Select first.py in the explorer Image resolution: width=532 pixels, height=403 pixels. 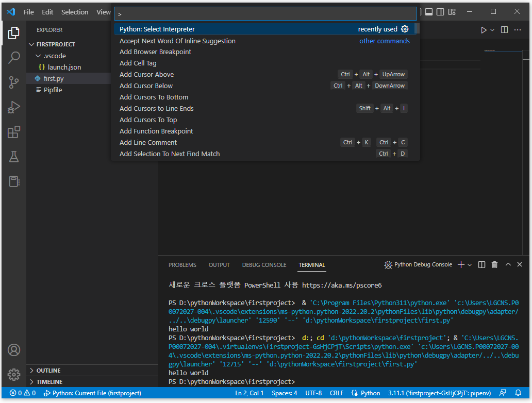pos(54,78)
